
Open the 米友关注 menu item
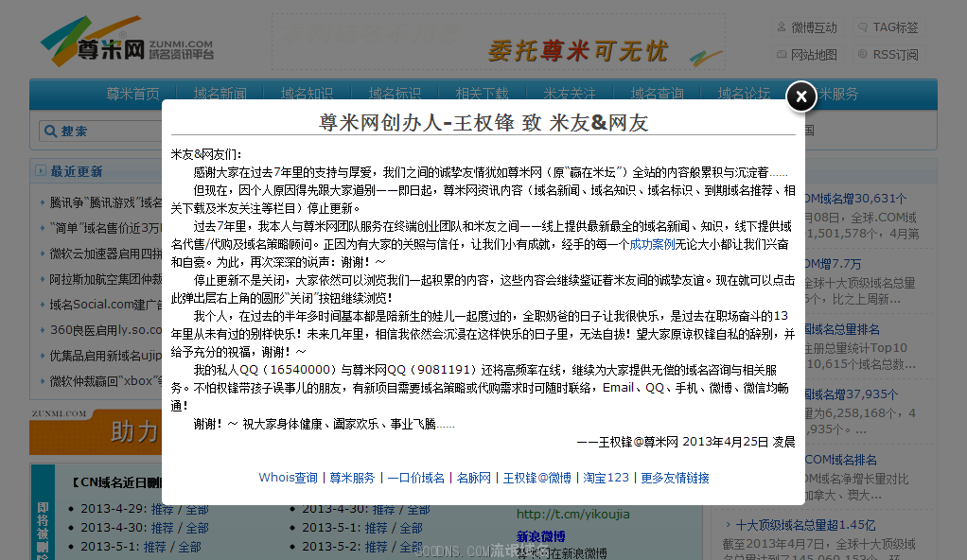coord(570,94)
